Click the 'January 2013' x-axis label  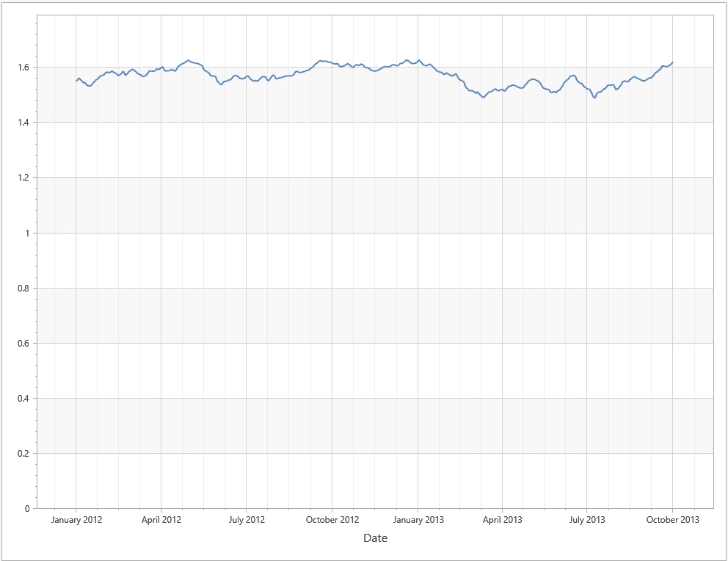(418, 520)
